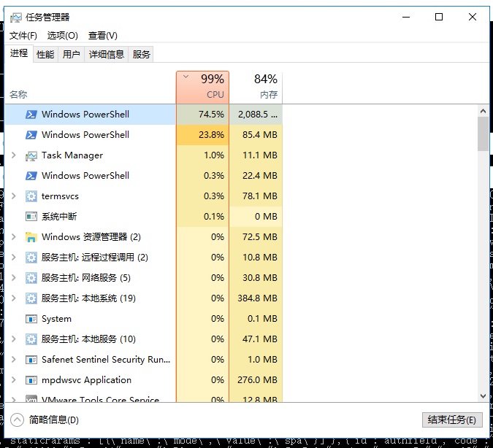Collapse to 简略信息 view with arrow

click(x=17, y=420)
